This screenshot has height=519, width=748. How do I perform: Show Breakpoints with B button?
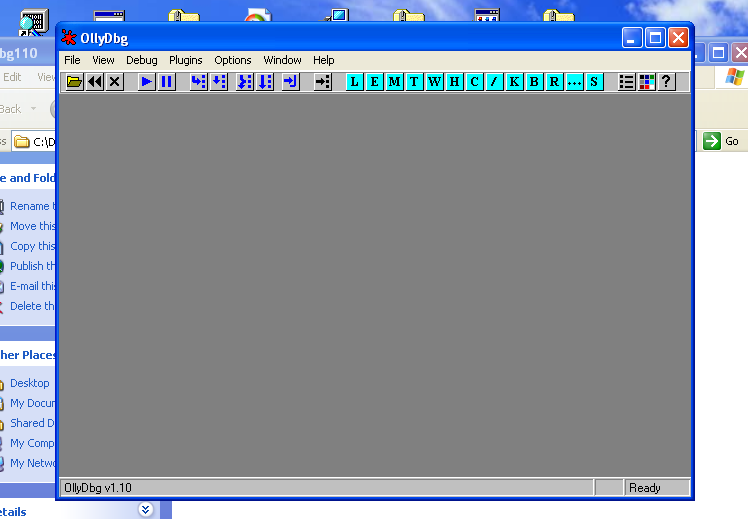[534, 82]
